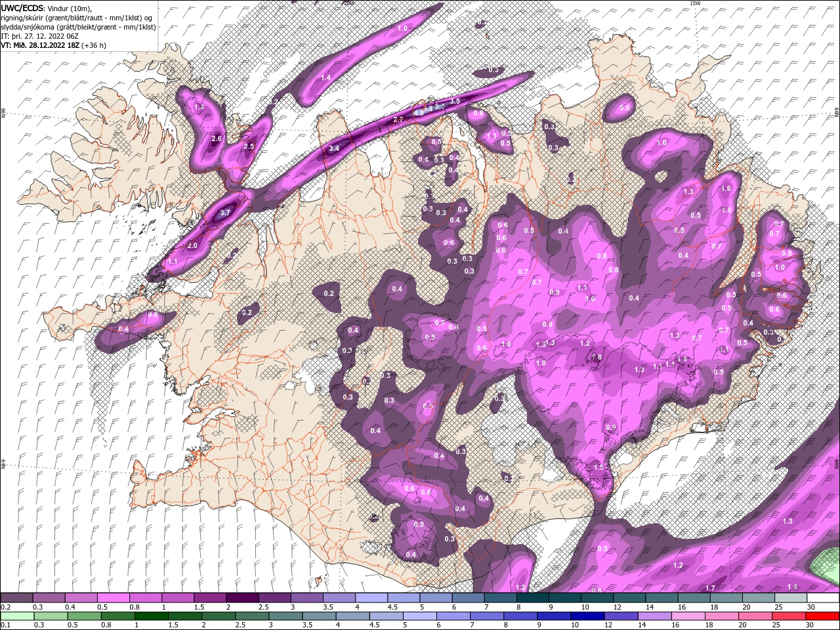Click the 'rigning/skúrir' legend description line
This screenshot has height=630, width=840.
pyautogui.click(x=77, y=18)
